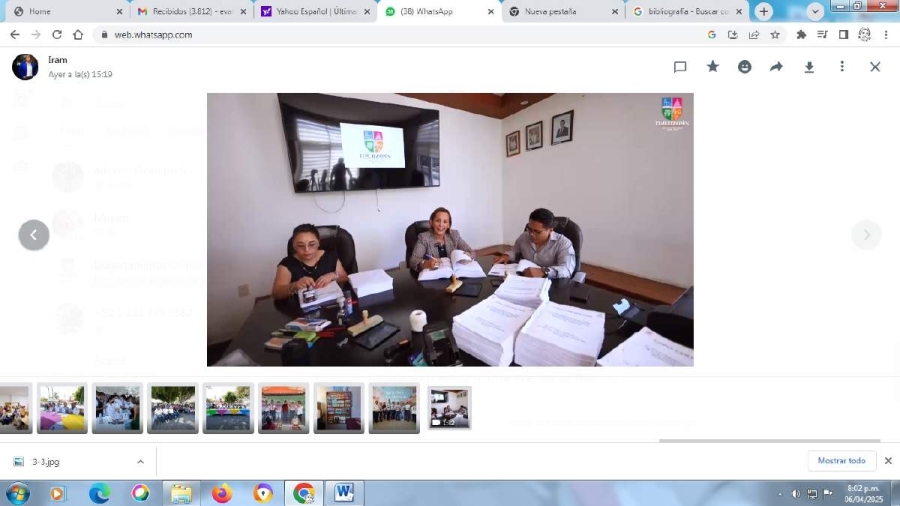The height and width of the screenshot is (506, 900).
Task: Open the Chrome extensions puzzle icon
Action: (x=801, y=34)
